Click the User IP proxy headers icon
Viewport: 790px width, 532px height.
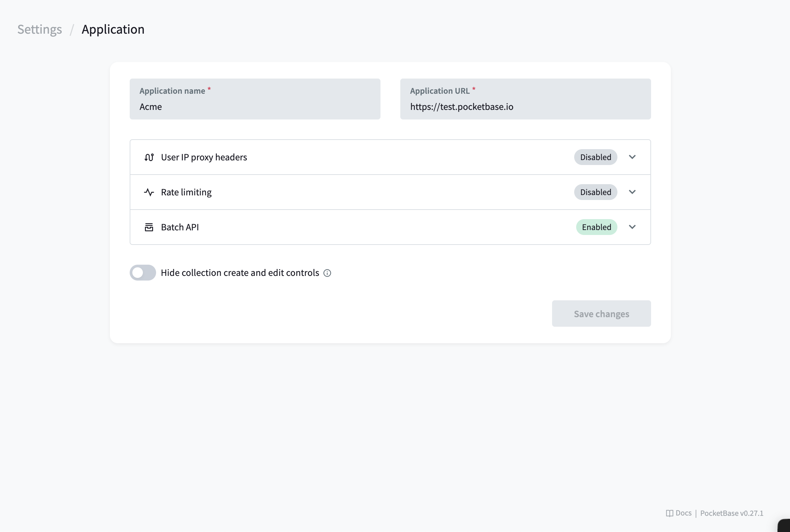tap(149, 157)
